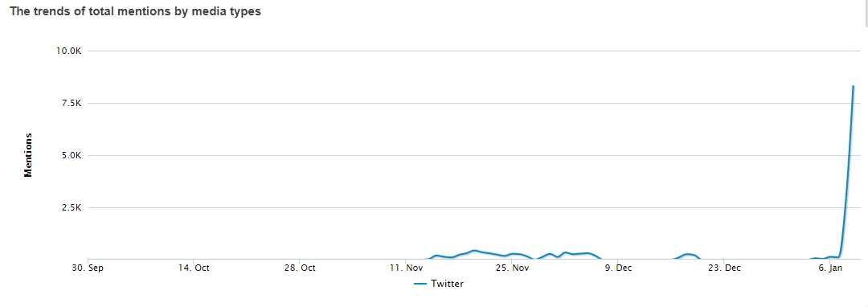Click the 9. Dec x-axis label

tap(618, 268)
